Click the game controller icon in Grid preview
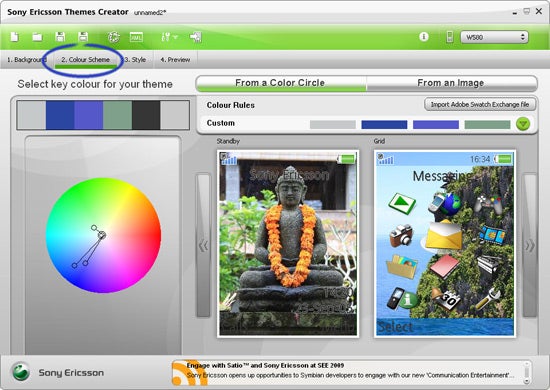 tap(488, 204)
